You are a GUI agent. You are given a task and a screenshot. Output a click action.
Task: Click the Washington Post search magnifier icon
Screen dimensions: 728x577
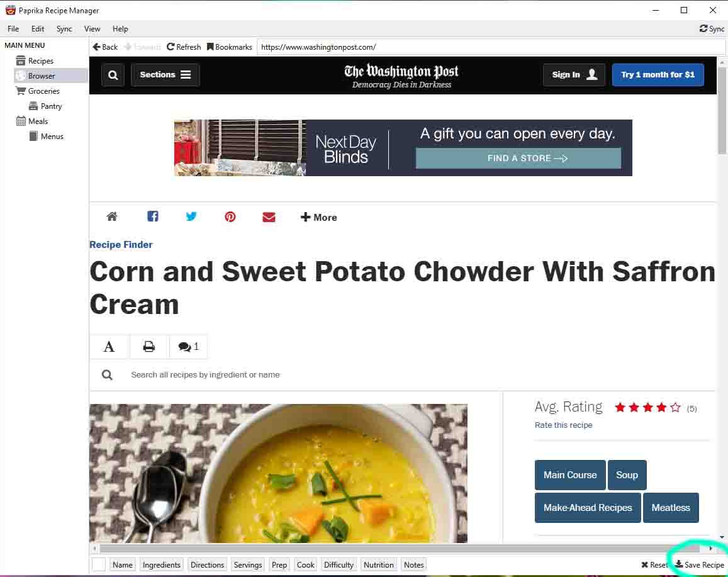click(113, 75)
